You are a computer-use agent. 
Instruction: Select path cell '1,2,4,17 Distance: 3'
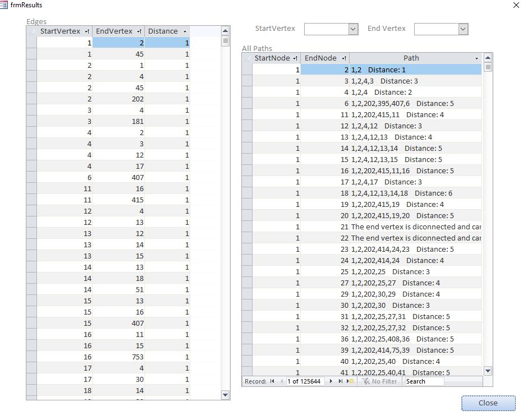pyautogui.click(x=415, y=182)
